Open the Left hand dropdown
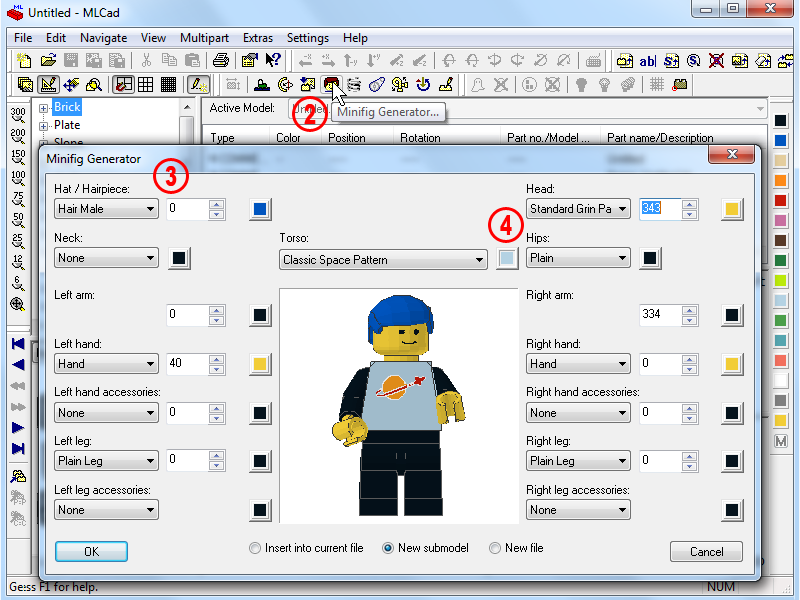The height and width of the screenshot is (600, 800). 106,364
